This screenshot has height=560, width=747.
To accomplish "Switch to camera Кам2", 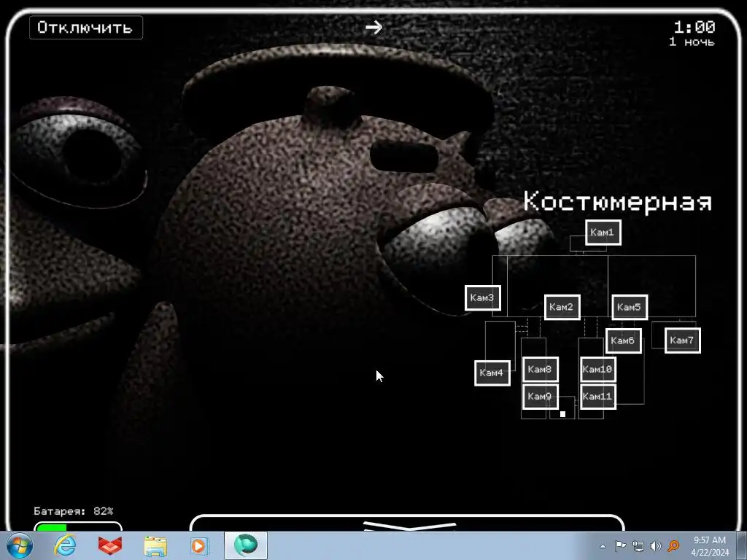I will [562, 307].
